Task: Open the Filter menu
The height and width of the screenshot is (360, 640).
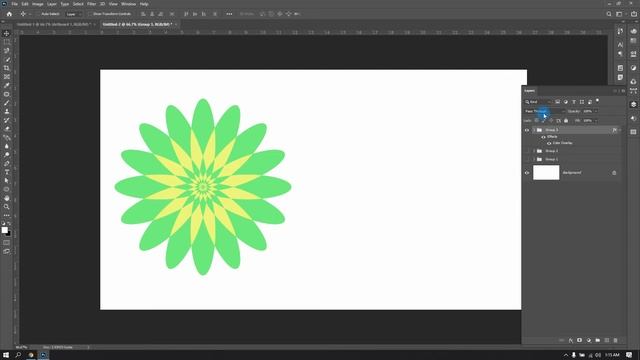Action: [91, 4]
